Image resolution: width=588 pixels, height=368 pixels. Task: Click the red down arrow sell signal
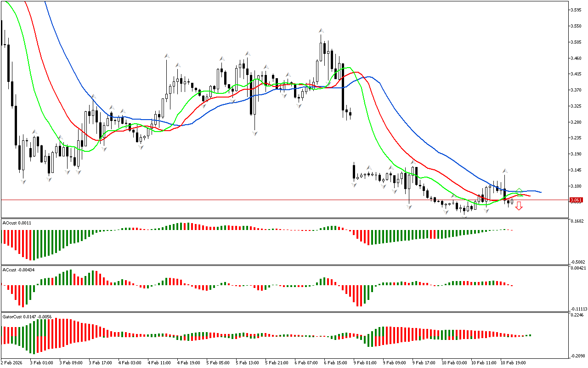click(x=519, y=207)
